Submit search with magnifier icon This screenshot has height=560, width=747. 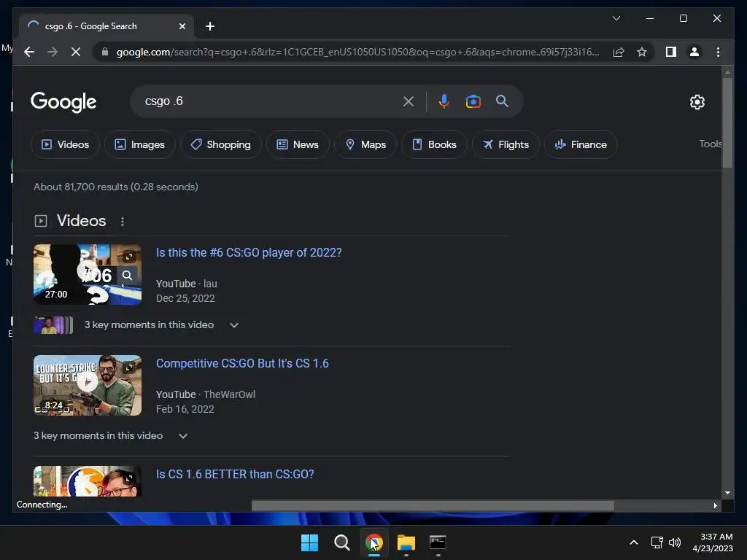[x=502, y=101]
